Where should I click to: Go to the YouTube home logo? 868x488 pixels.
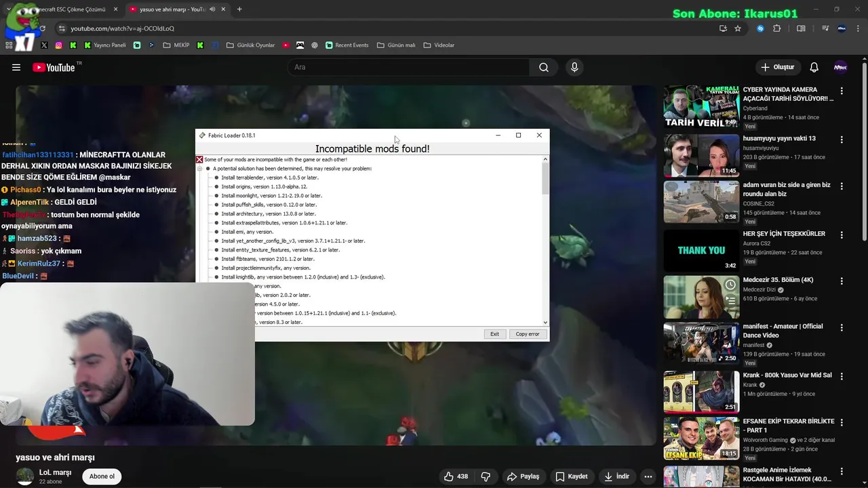[54, 67]
